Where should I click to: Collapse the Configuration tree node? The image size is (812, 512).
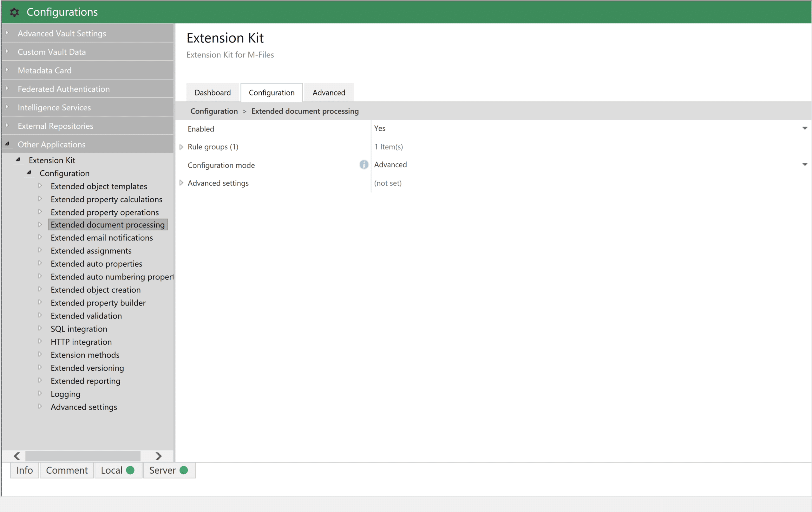point(29,173)
